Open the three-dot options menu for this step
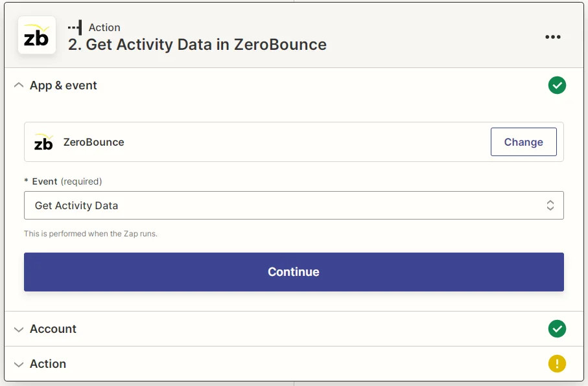 coord(553,37)
